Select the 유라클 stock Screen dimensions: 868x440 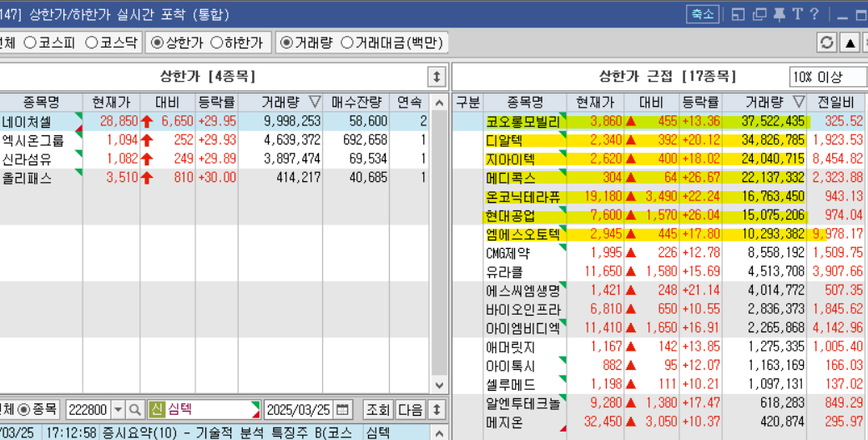tap(504, 272)
